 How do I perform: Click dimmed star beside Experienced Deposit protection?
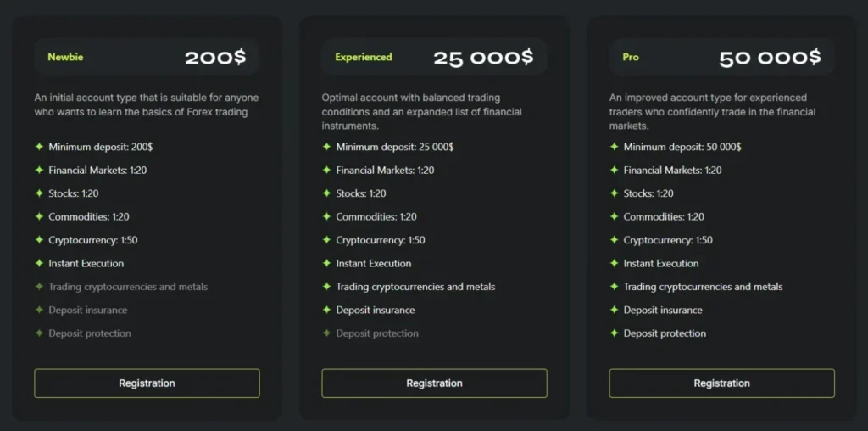coord(326,333)
